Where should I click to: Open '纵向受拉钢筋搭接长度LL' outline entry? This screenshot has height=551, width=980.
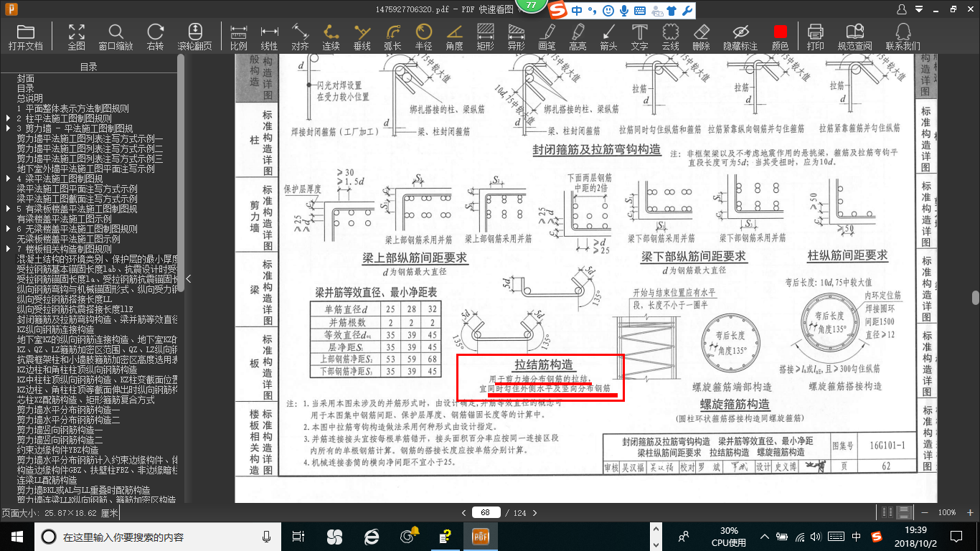pos(65,299)
